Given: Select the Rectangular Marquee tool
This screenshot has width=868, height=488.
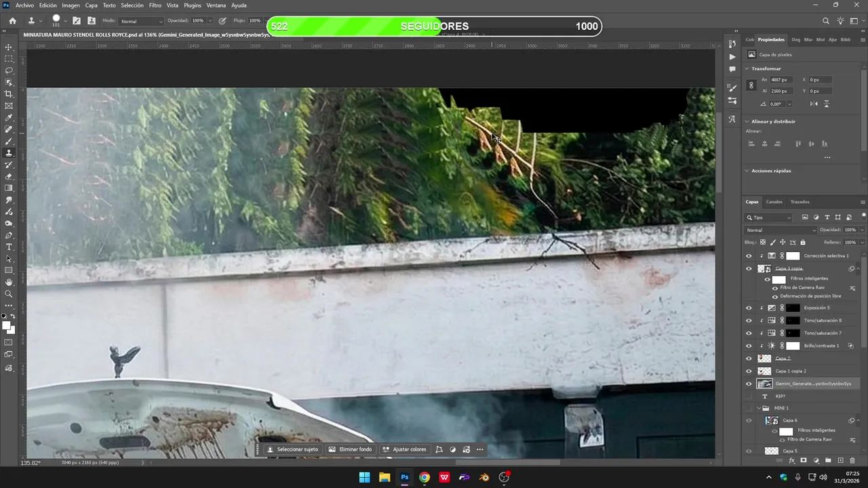Looking at the screenshot, I should pyautogui.click(x=9, y=59).
